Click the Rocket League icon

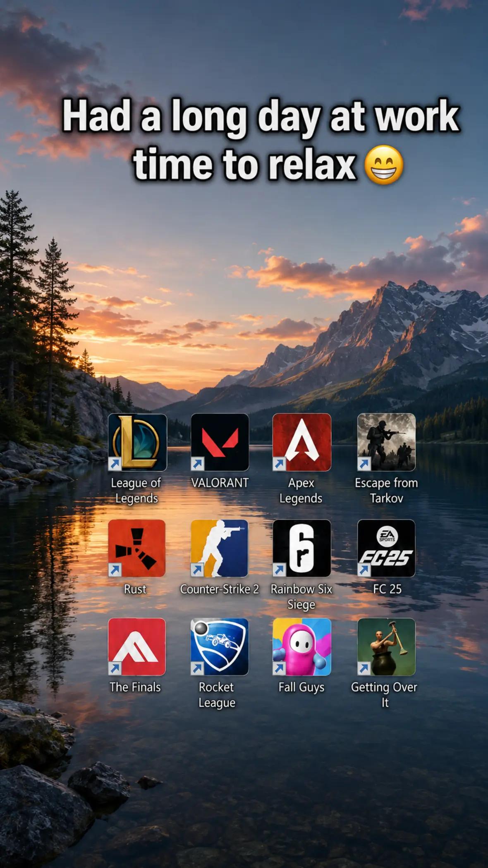(x=220, y=647)
